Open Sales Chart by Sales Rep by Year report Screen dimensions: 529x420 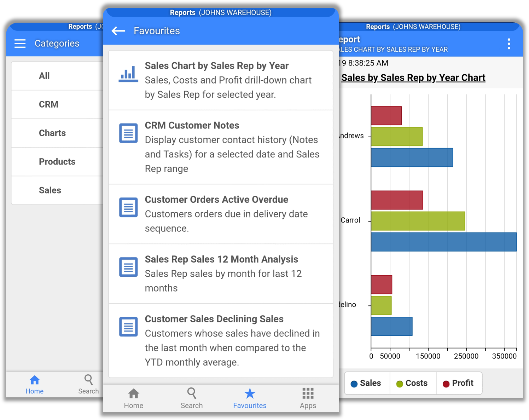221,80
